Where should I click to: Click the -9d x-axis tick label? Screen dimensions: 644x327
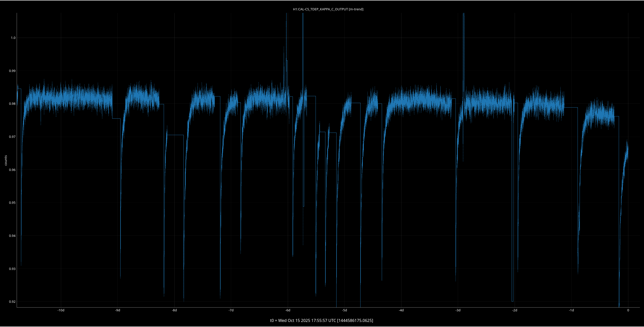[117, 310]
